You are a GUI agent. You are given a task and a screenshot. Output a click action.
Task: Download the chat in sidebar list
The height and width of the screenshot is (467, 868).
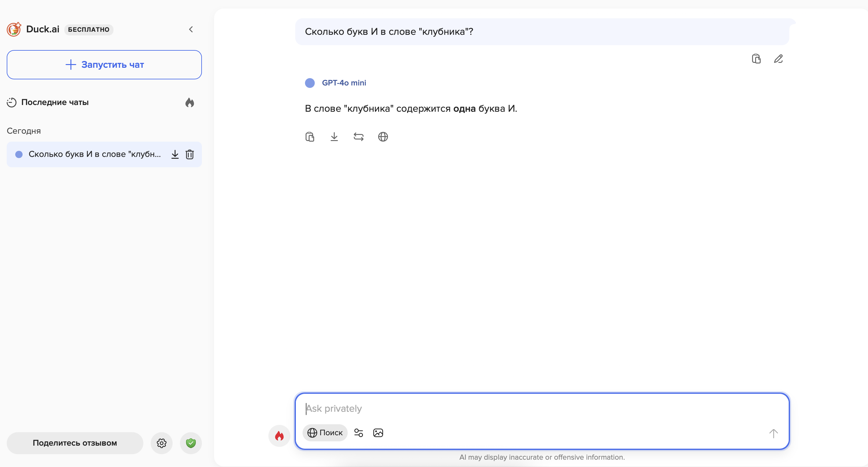click(175, 154)
